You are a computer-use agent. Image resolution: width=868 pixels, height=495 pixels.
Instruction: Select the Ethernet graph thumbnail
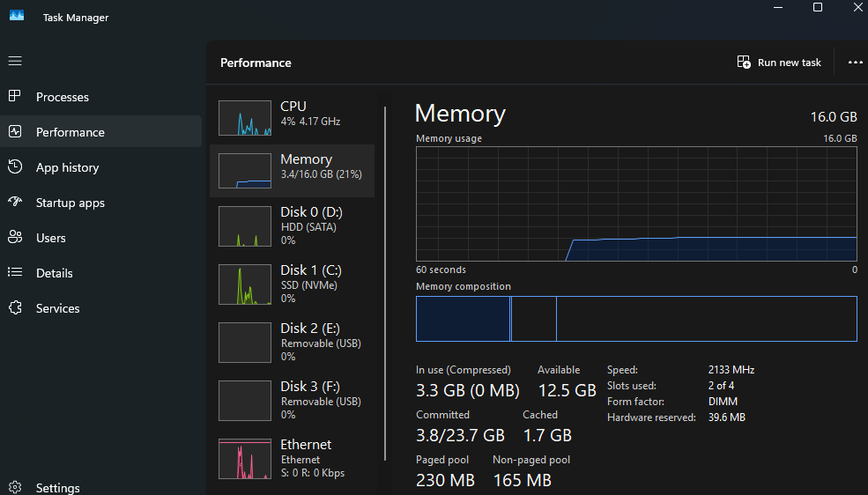245,459
